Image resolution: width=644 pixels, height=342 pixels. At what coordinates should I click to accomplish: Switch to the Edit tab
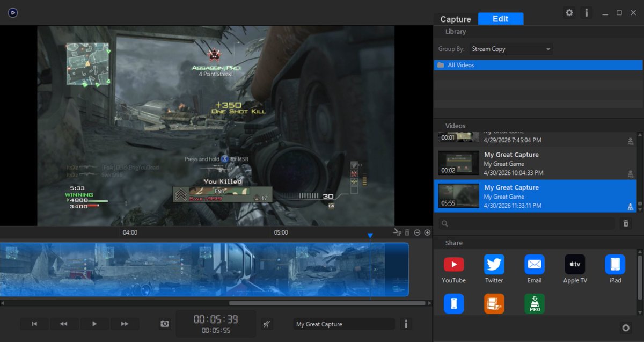coord(501,19)
